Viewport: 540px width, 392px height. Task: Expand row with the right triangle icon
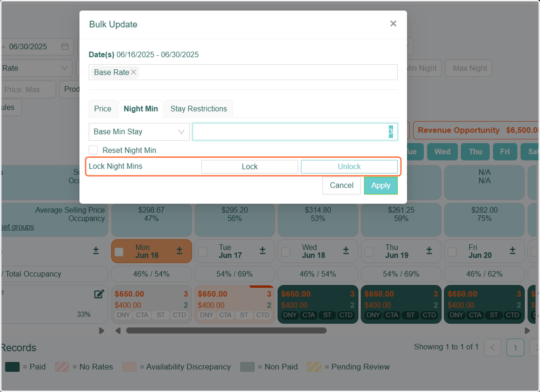point(102,330)
